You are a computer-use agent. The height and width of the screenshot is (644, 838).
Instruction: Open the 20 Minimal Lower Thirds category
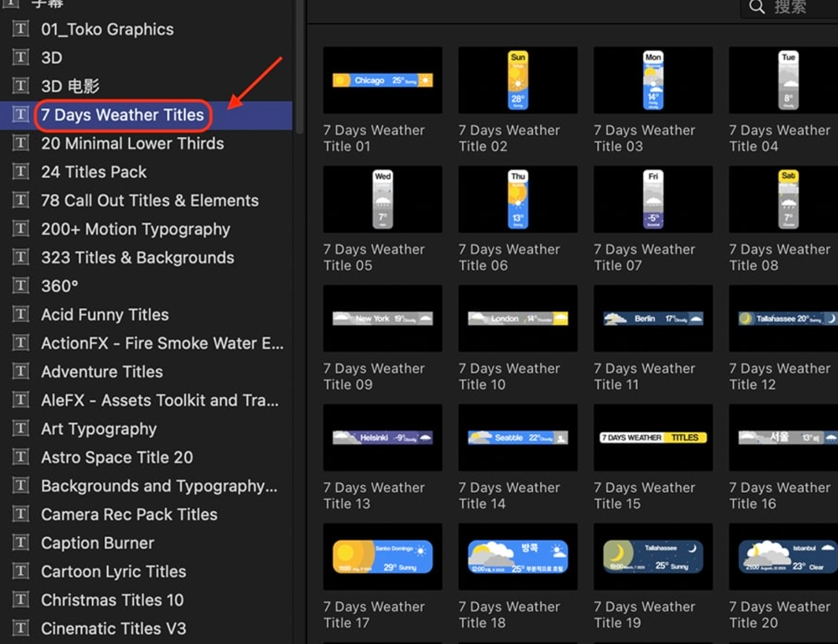(x=133, y=144)
